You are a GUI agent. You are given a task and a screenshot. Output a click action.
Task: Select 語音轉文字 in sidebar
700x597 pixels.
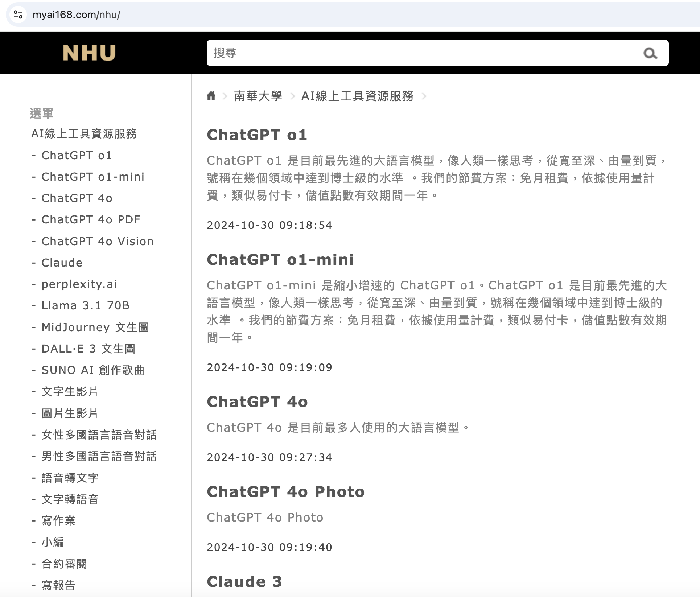click(x=70, y=478)
